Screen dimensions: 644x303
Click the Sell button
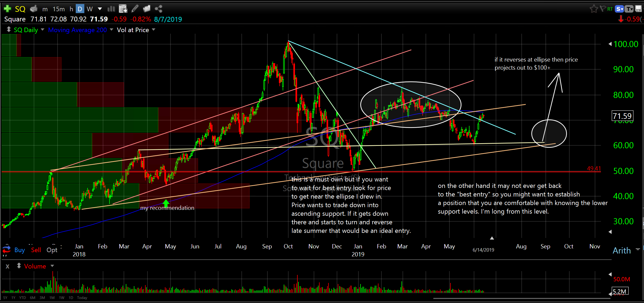coord(36,250)
